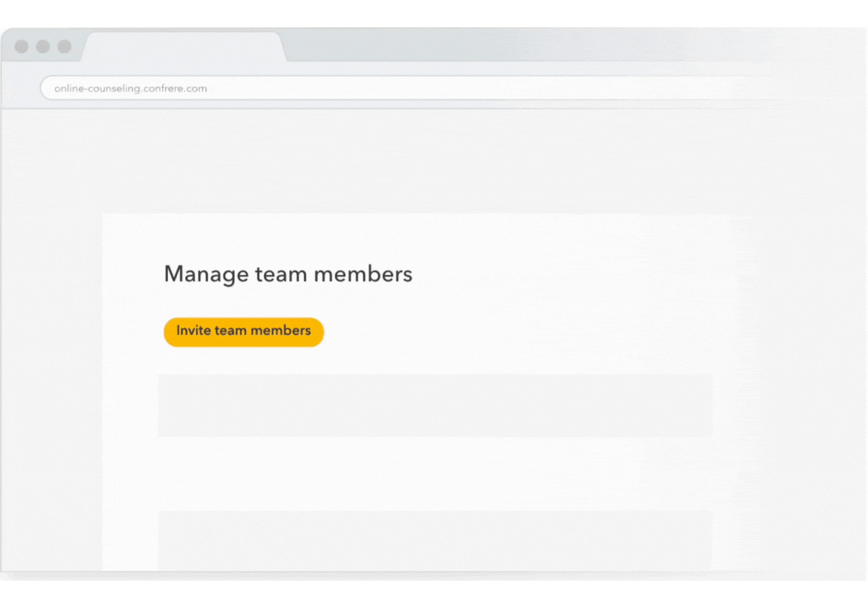Click the third gray window dot
This screenshot has width=868, height=608.
(64, 47)
